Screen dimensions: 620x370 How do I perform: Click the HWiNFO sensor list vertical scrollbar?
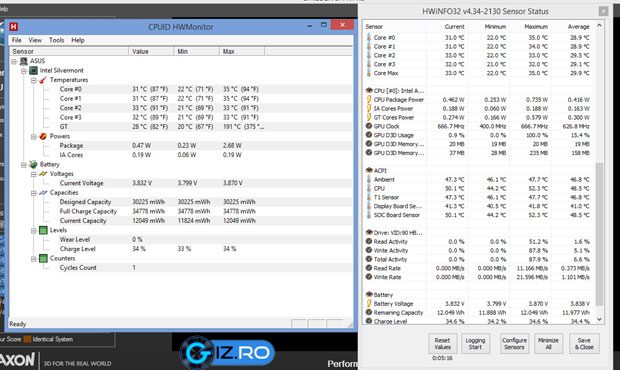click(x=599, y=172)
